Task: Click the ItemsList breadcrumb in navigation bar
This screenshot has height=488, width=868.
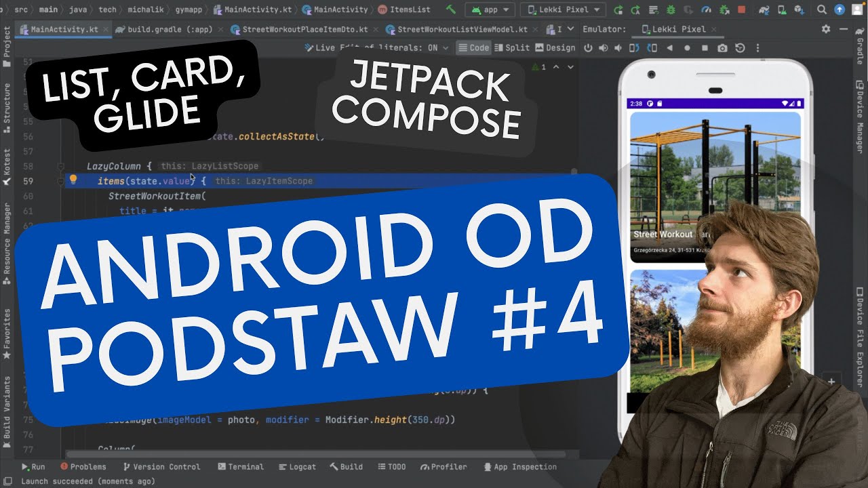Action: coord(403,9)
